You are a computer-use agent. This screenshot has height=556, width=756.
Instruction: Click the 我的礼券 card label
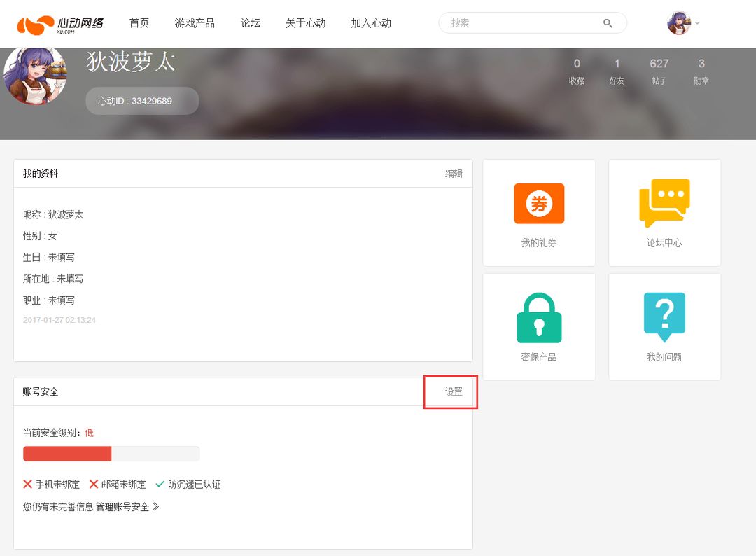click(539, 242)
